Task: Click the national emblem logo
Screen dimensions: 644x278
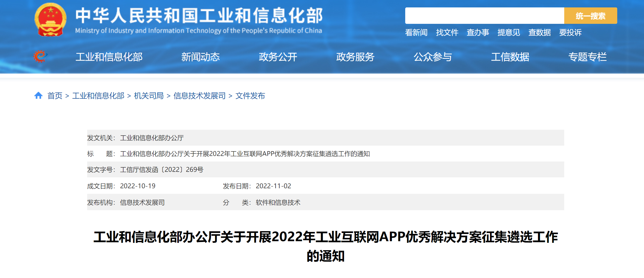Action: tap(50, 20)
